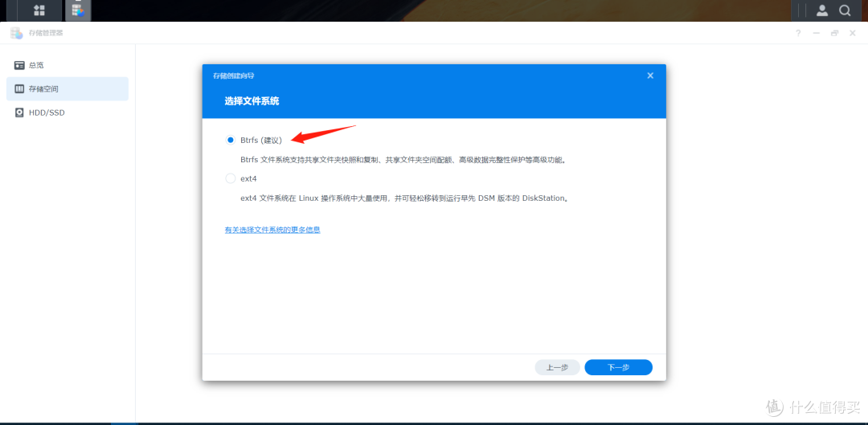Click the Storage Manager taskbar icon
This screenshot has height=425, width=868.
coord(78,10)
